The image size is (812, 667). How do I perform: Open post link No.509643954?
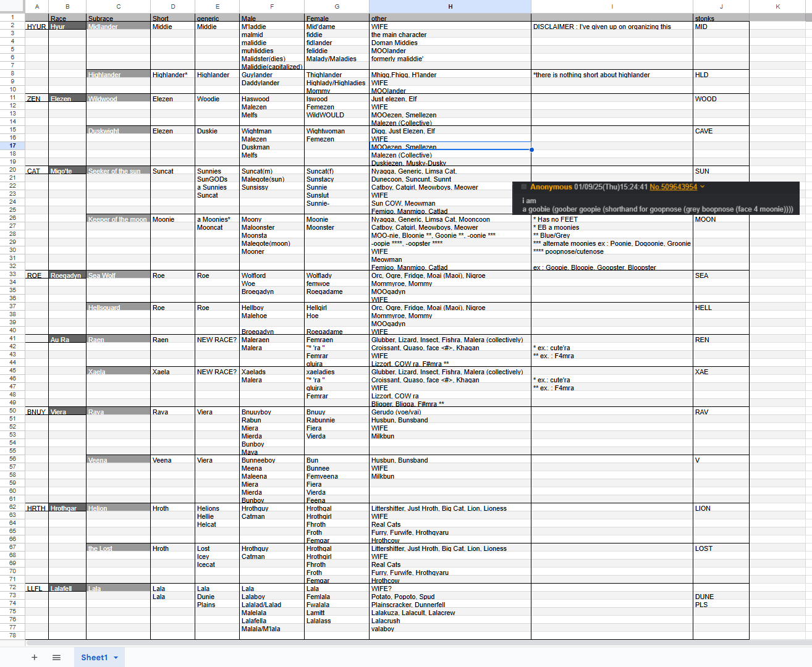click(673, 187)
